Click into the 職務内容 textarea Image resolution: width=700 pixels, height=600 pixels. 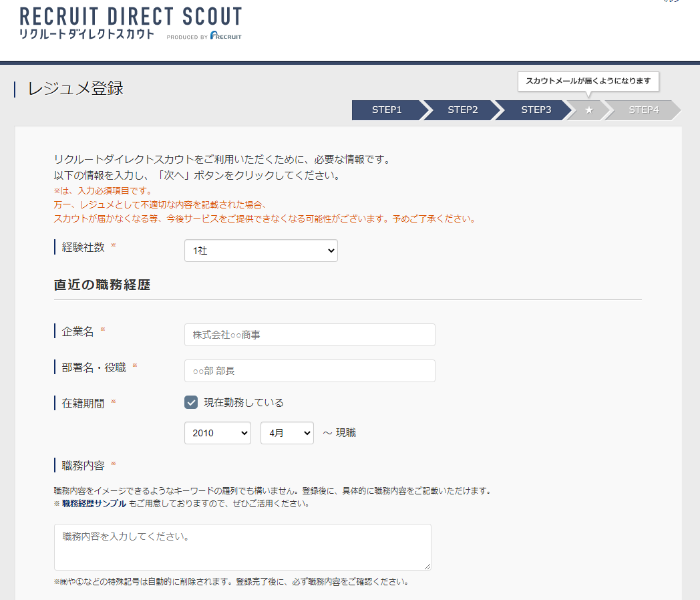[x=243, y=547]
